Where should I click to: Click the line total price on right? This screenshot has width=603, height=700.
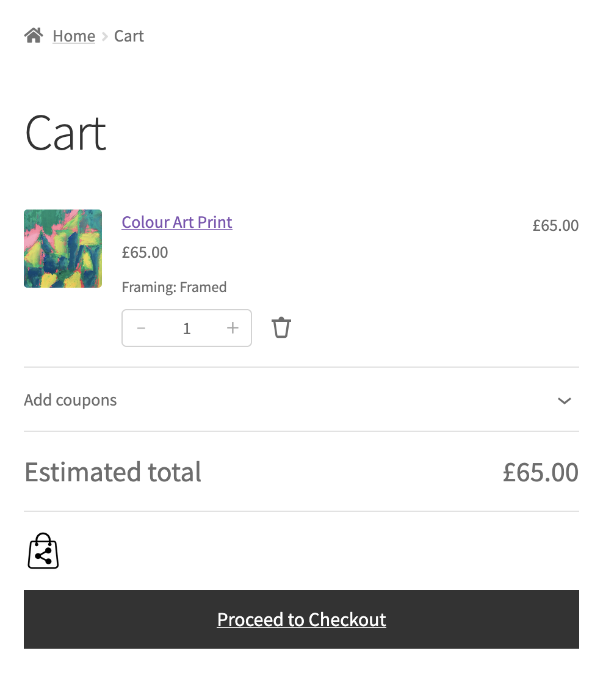click(555, 225)
